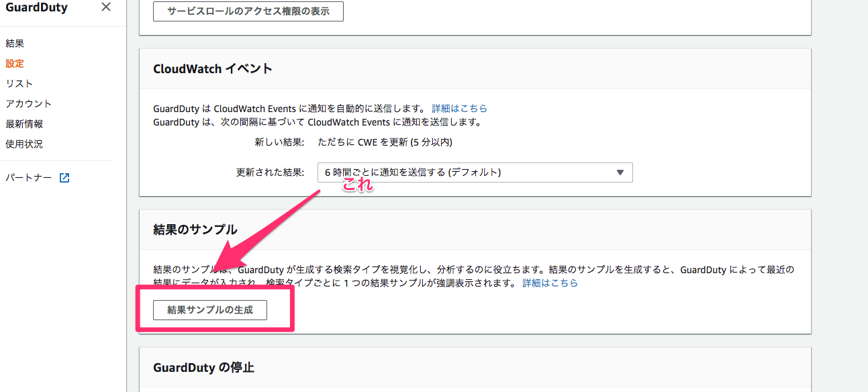
Task: Open リスト in the sidebar
Action: click(19, 84)
